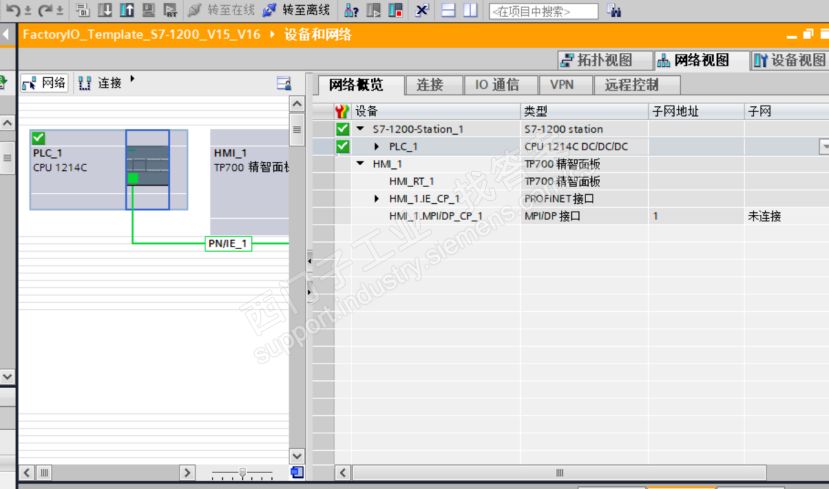Click the stop CPU icon
The height and width of the screenshot is (489, 829).
(x=395, y=10)
